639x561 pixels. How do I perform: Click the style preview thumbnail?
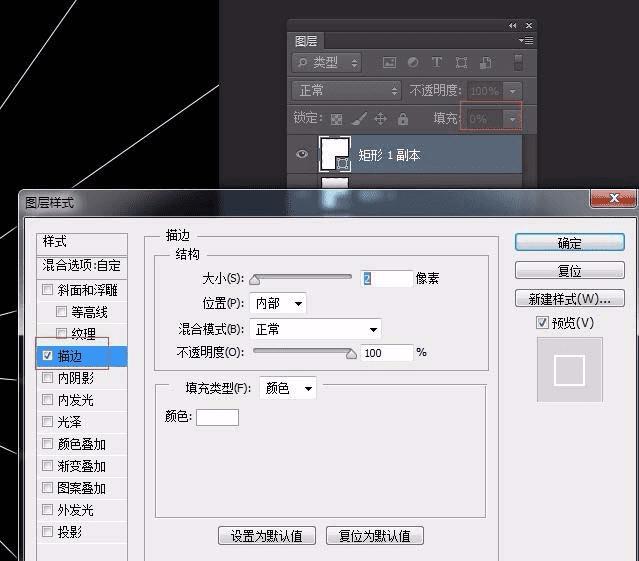[x=569, y=370]
